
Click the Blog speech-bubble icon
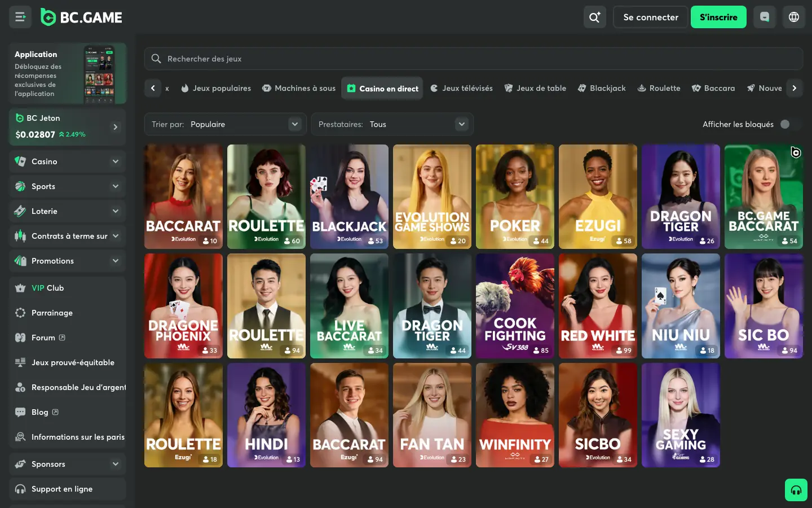point(20,412)
